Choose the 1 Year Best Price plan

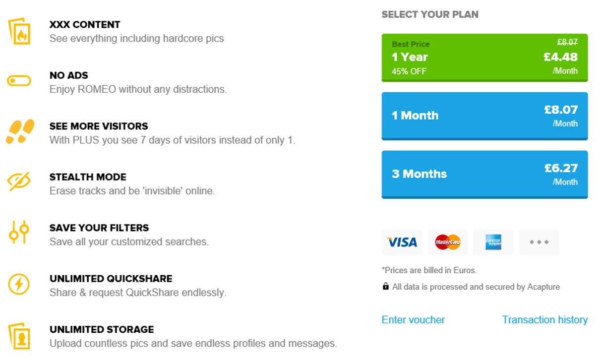pos(484,58)
